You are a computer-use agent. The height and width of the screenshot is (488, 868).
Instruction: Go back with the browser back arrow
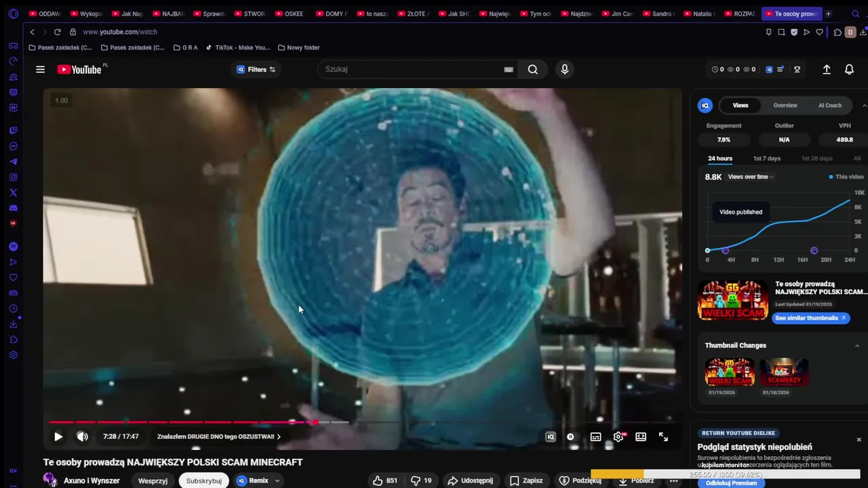tap(32, 32)
